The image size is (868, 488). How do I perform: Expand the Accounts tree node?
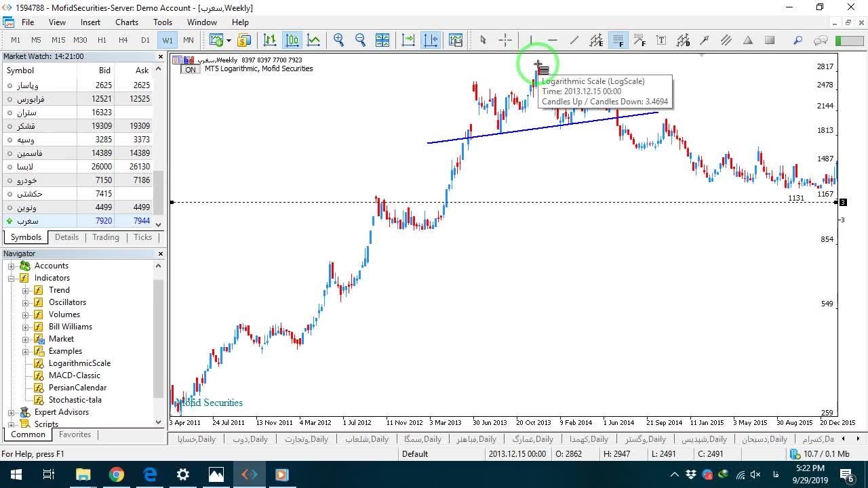tap(12, 266)
